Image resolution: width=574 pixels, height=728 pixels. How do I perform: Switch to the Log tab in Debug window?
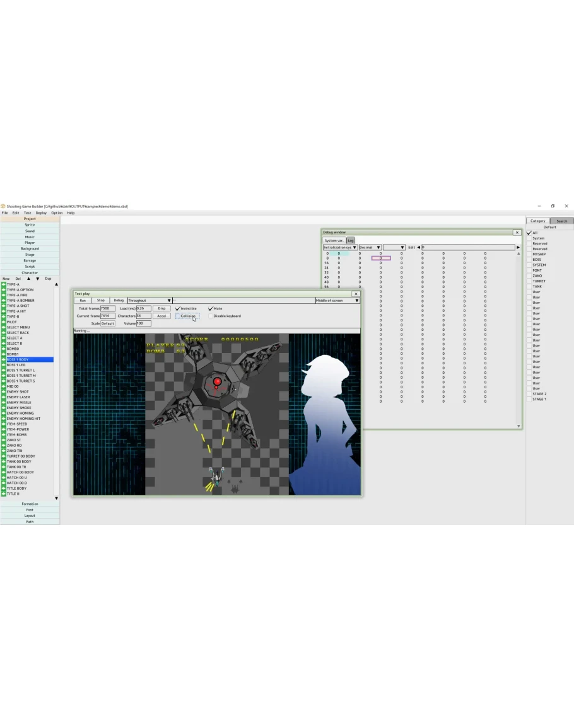click(351, 241)
